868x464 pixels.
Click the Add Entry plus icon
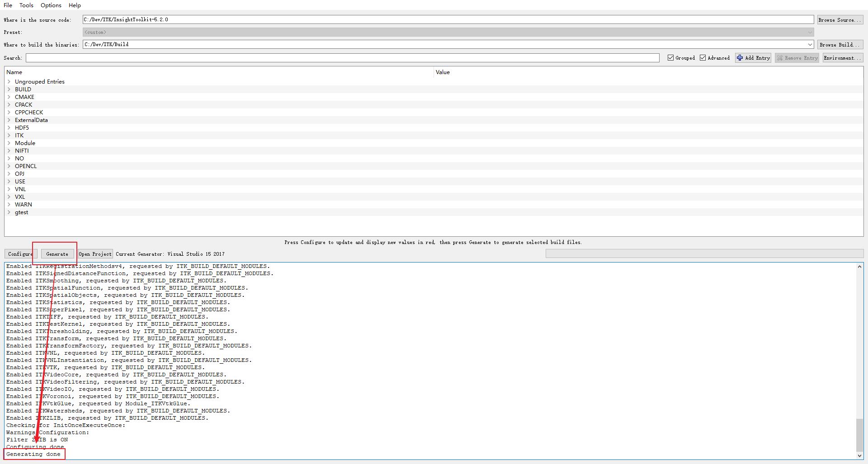tap(740, 58)
